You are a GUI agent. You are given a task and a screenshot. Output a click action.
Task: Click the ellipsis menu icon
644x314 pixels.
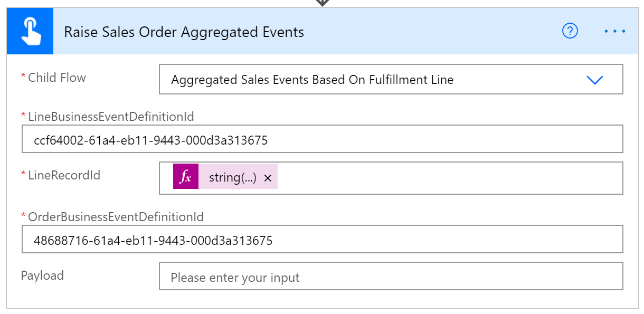pyautogui.click(x=614, y=31)
